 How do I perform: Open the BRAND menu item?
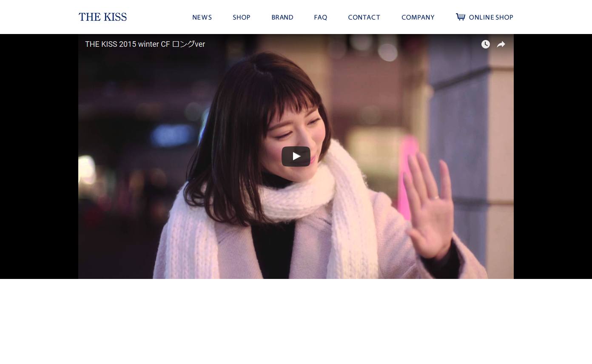point(282,17)
